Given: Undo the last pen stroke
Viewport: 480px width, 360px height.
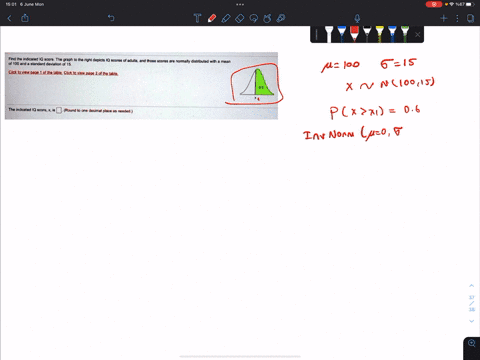Looking at the screenshot, I should coord(111,18).
